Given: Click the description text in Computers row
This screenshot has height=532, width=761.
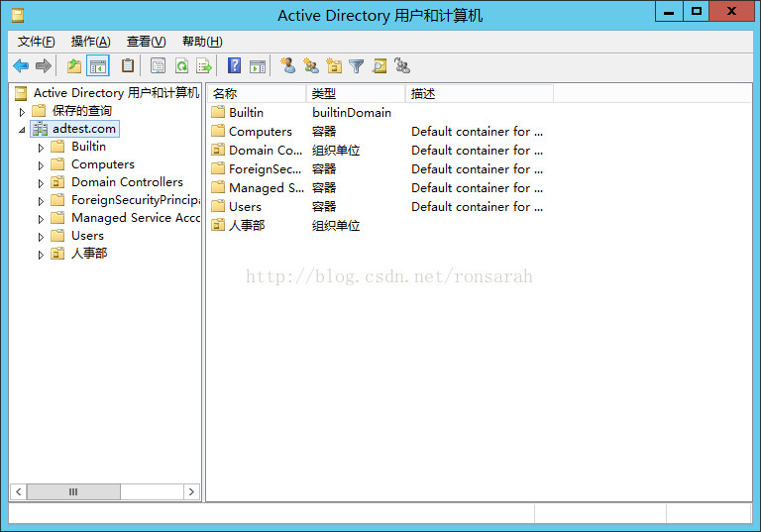Looking at the screenshot, I should coord(477,132).
